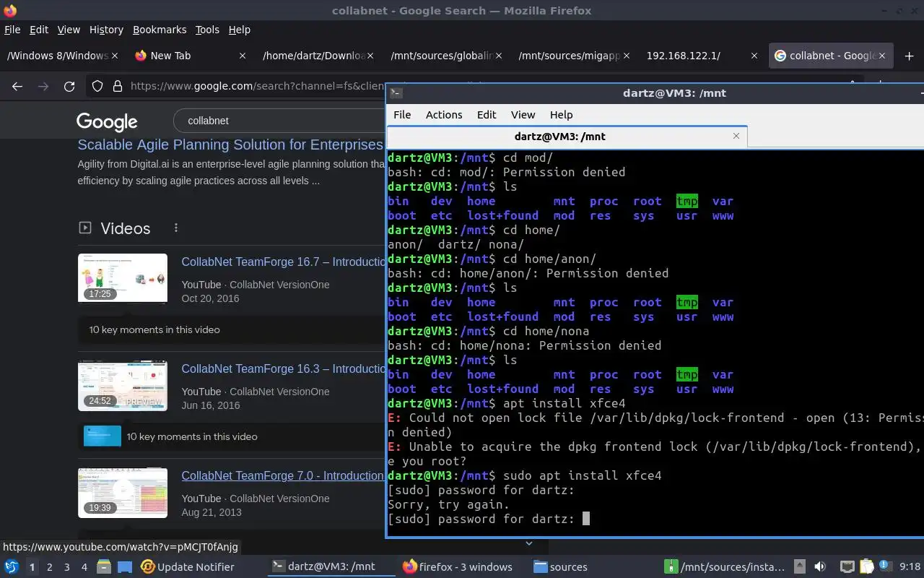The image size is (924, 578).
Task: Open CollabNet TeamForge 16.3 video link
Action: coord(283,368)
